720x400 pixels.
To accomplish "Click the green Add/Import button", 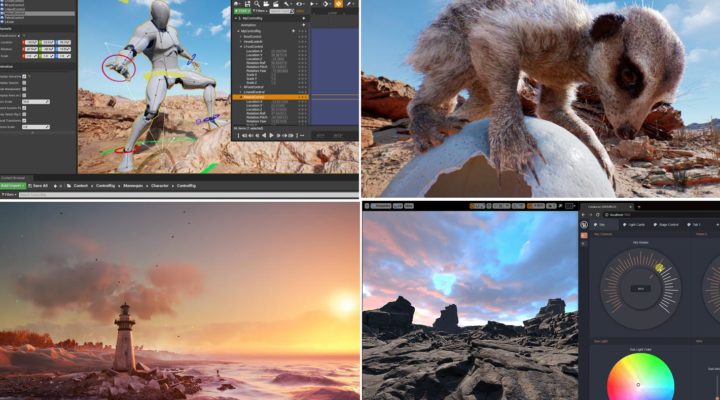I will click(12, 186).
